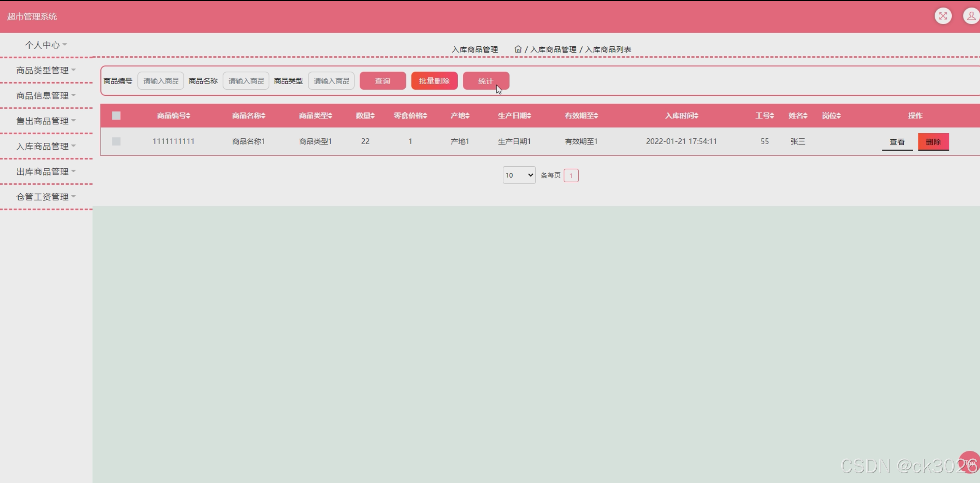
Task: Open the 10 items per page dropdown
Action: [519, 175]
